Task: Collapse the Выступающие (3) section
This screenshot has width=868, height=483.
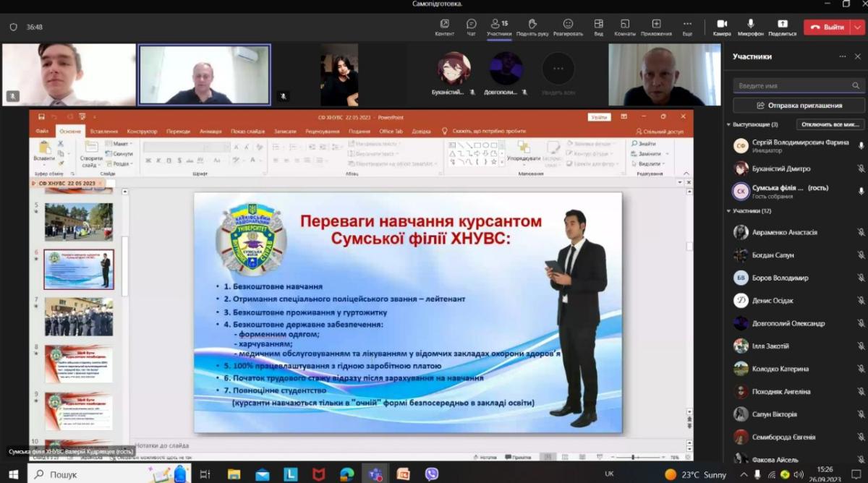Action: click(728, 124)
